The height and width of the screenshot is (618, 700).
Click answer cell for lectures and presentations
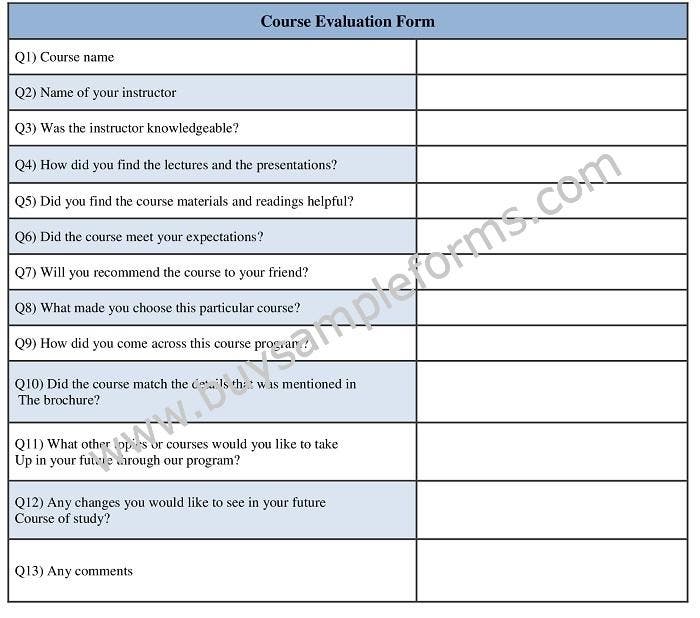(x=552, y=164)
